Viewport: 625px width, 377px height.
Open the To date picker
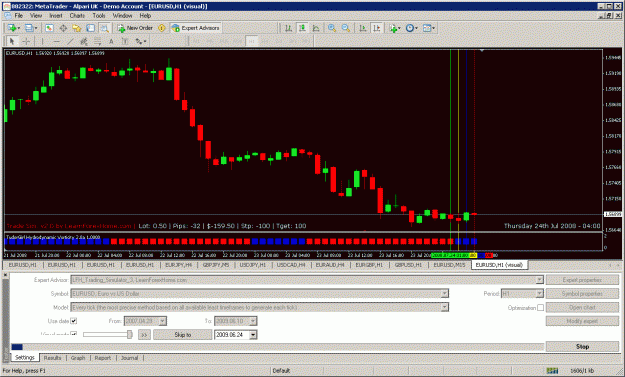[253, 321]
